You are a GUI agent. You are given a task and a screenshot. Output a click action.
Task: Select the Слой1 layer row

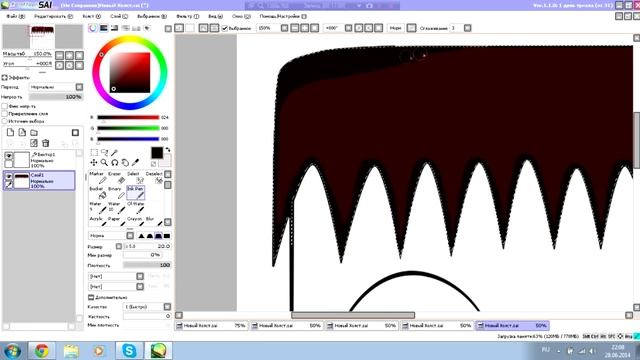pyautogui.click(x=39, y=180)
